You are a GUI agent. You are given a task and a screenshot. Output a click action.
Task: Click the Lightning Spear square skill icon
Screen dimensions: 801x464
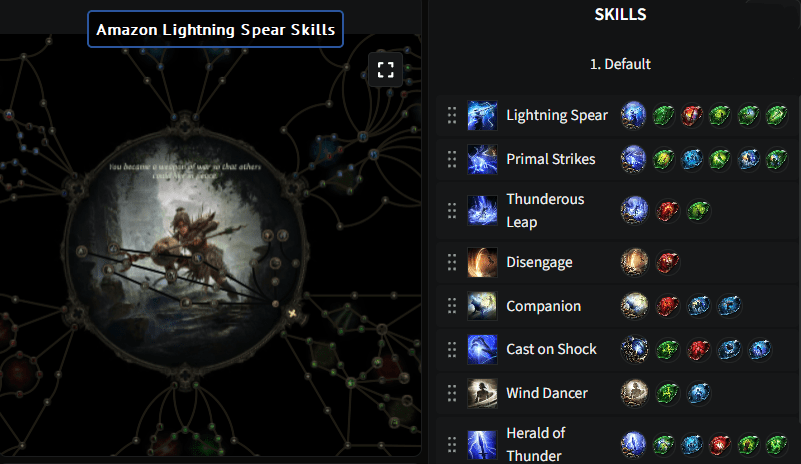(x=482, y=115)
